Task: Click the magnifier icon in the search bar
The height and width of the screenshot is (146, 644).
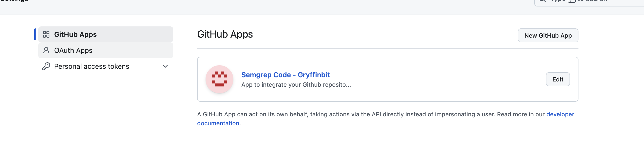Action: (542, 1)
